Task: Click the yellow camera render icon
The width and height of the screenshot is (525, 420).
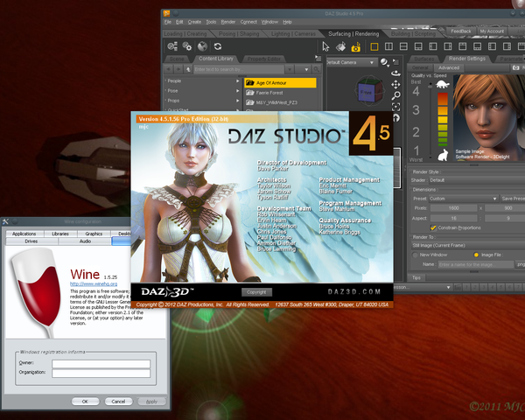Action: pyautogui.click(x=356, y=47)
